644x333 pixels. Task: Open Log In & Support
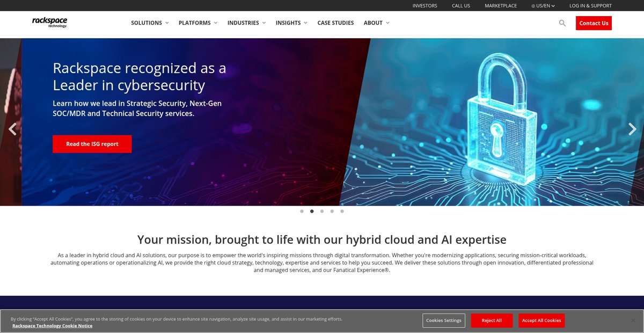590,6
